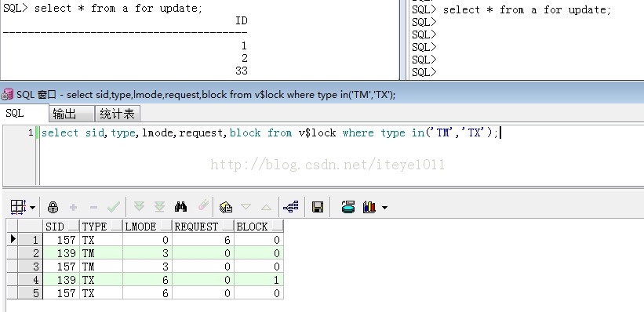Image resolution: width=644 pixels, height=312 pixels.
Task: Fetch last page with double arrows icon
Action: tap(159, 206)
